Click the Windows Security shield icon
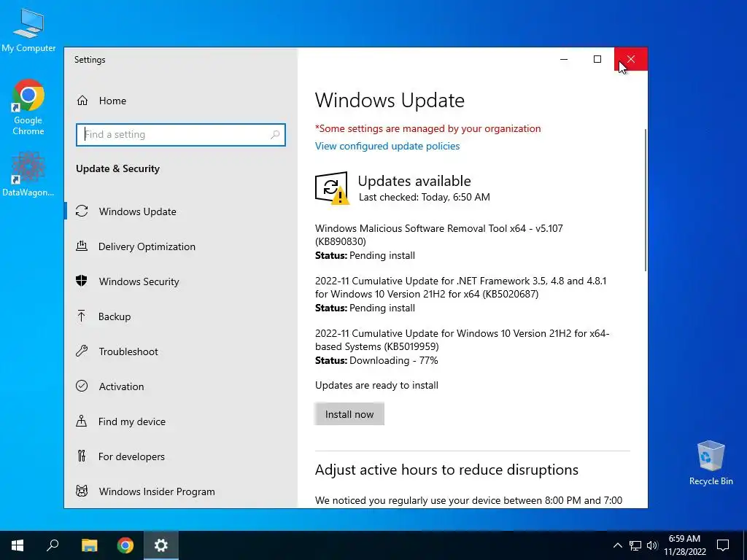Image resolution: width=747 pixels, height=560 pixels. pos(82,281)
